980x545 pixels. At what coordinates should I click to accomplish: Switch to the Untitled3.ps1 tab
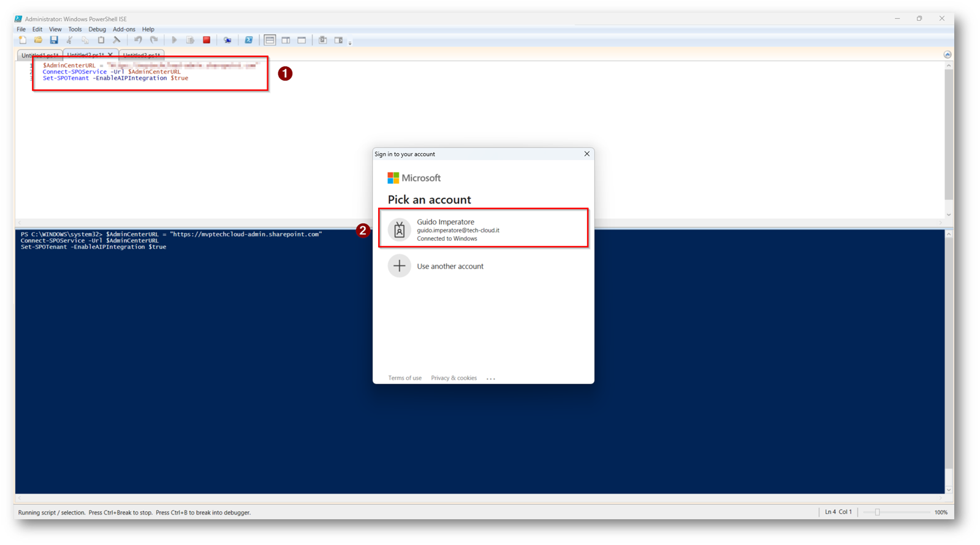(142, 55)
